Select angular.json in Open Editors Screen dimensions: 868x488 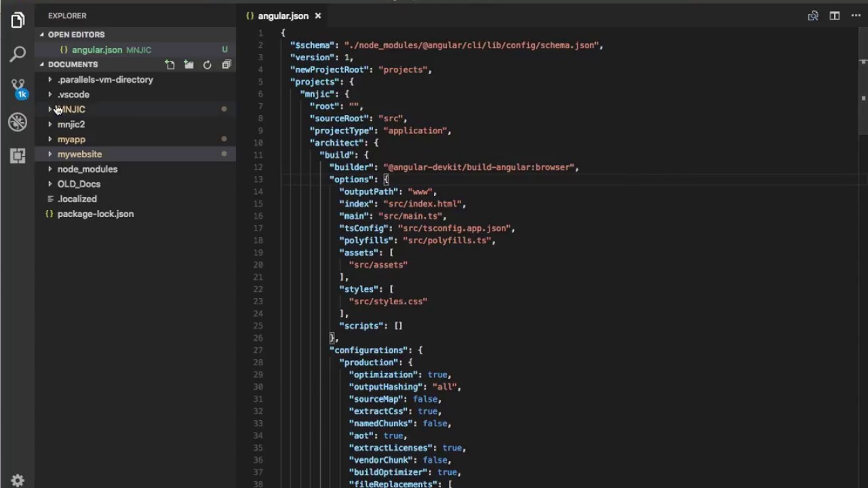click(135, 49)
